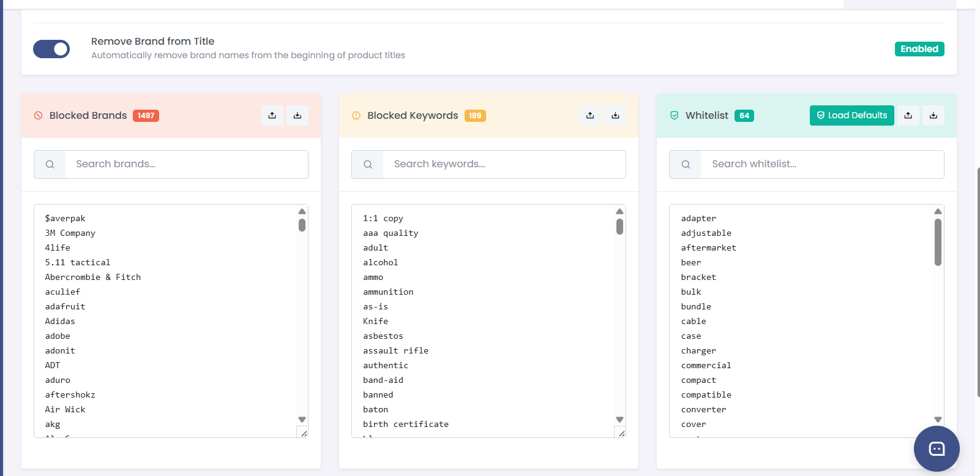Click the "assault rifle" keyword entry
980x476 pixels.
tap(395, 351)
